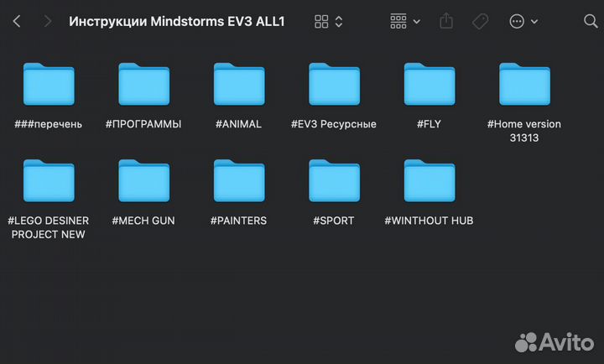Select the #ПРОГРАММЫ folder icon

coord(143,85)
